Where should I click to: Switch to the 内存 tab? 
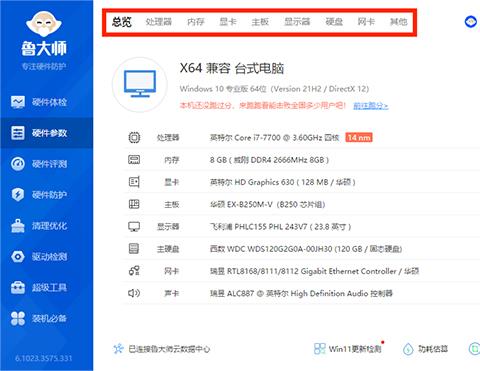196,22
